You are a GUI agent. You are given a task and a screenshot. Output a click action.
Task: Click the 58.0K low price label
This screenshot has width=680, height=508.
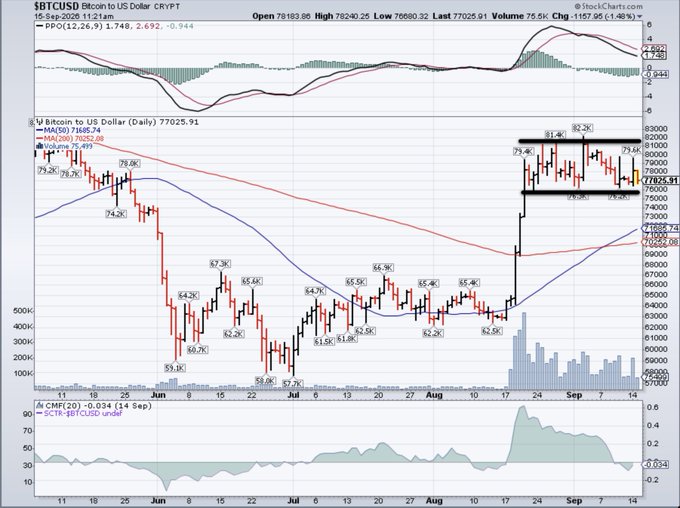tap(265, 380)
